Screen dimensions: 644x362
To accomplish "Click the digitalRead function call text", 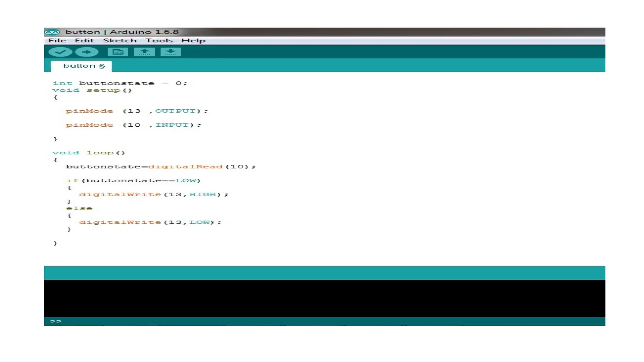I will (x=186, y=167).
